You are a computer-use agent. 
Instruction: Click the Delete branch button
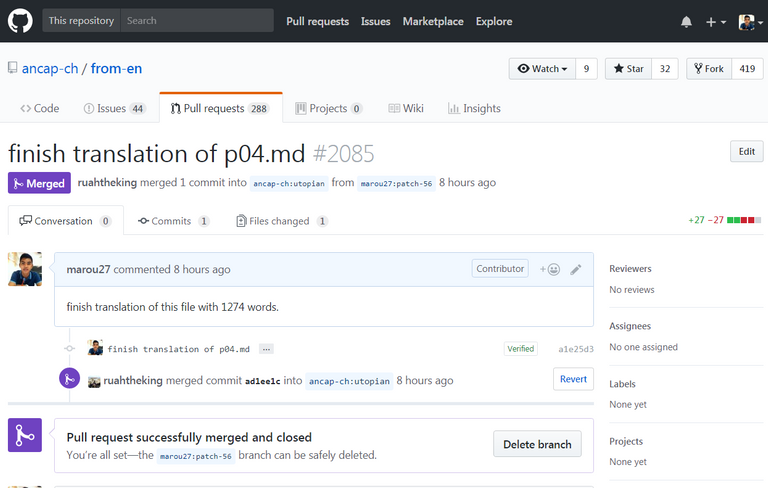(537, 444)
